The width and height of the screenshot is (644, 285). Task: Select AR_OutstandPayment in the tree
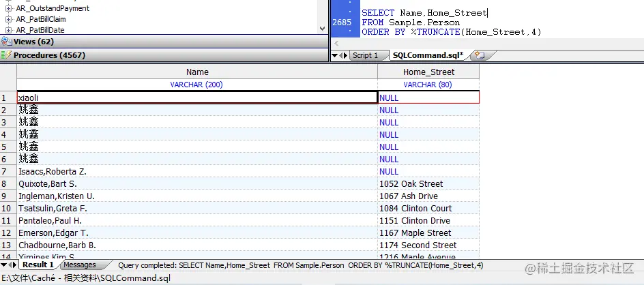coord(53,8)
